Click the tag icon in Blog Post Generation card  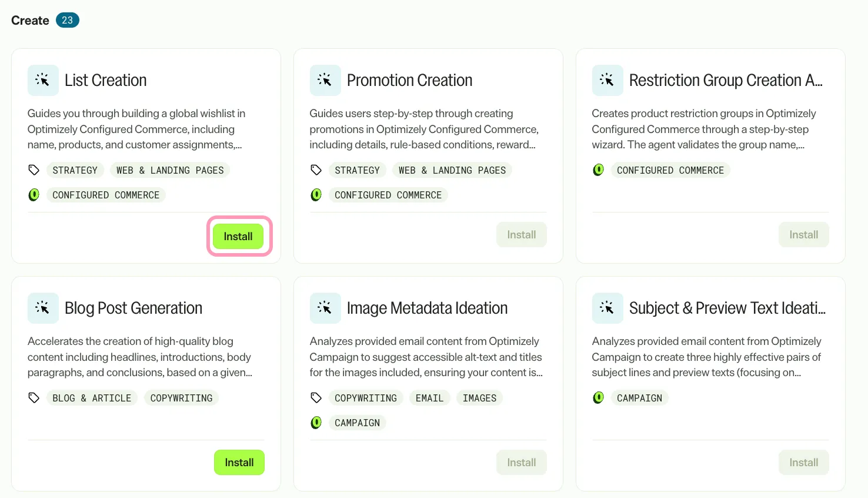34,398
